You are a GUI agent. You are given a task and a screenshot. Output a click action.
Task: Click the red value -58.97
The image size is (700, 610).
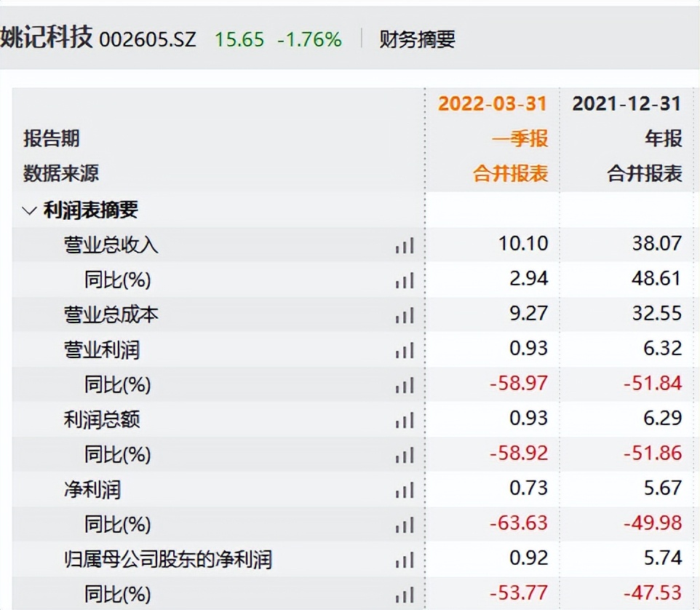(x=519, y=384)
